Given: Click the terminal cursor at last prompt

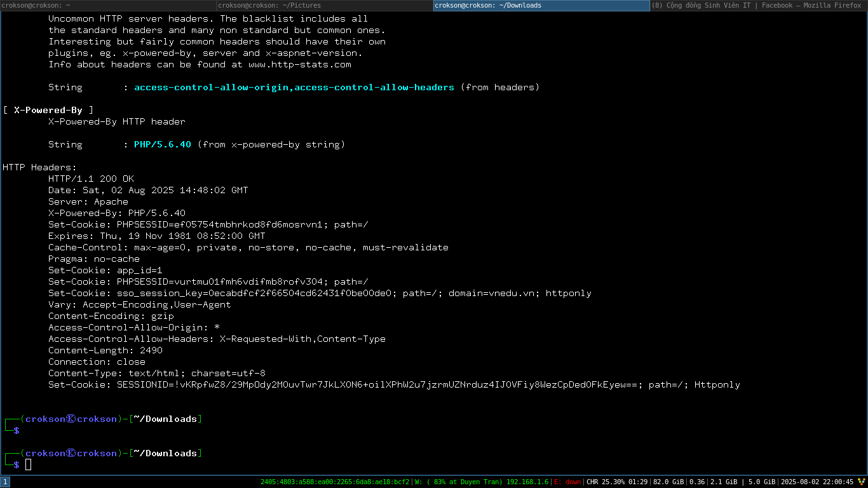Looking at the screenshot, I should (x=28, y=464).
